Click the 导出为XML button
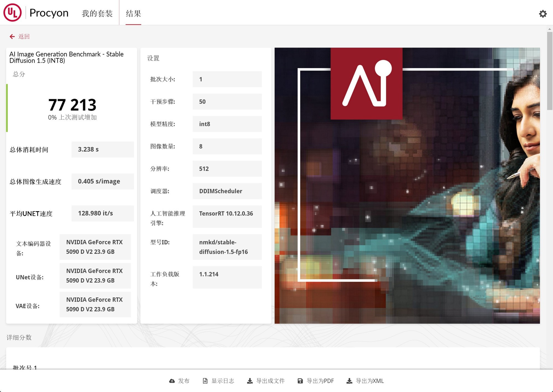The height and width of the screenshot is (392, 553). (x=369, y=381)
